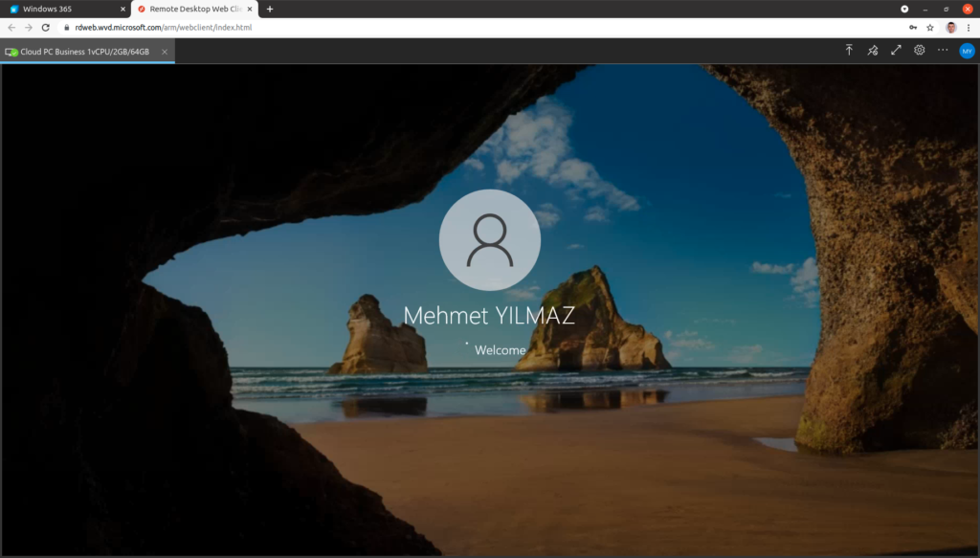The image size is (980, 558).
Task: Open Remote Desktop settings gear
Action: point(920,50)
